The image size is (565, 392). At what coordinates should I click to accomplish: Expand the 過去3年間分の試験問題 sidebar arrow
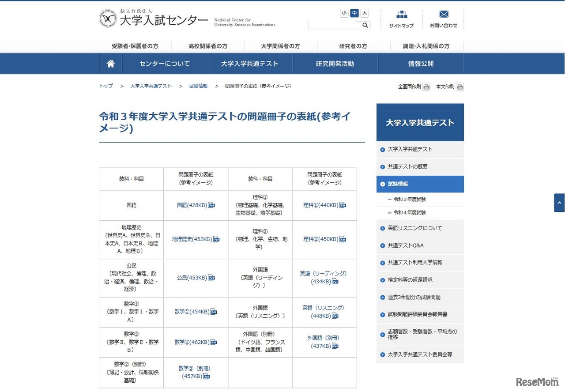point(382,298)
